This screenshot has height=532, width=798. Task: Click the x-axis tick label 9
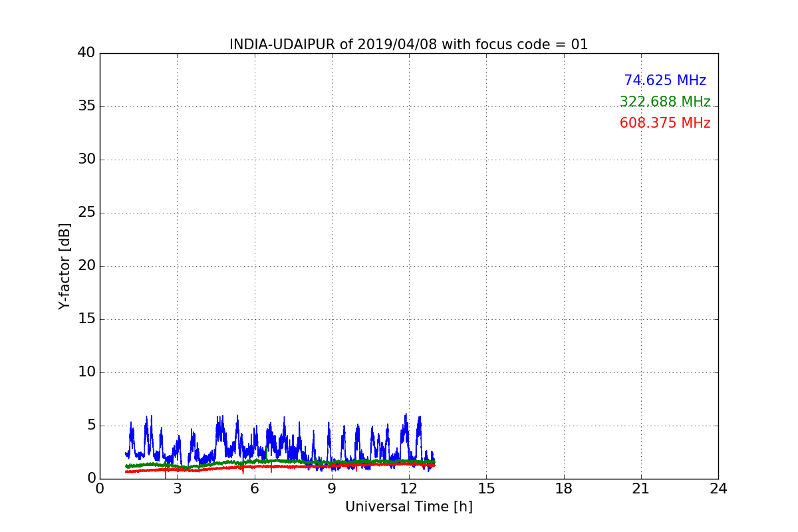tap(332, 488)
